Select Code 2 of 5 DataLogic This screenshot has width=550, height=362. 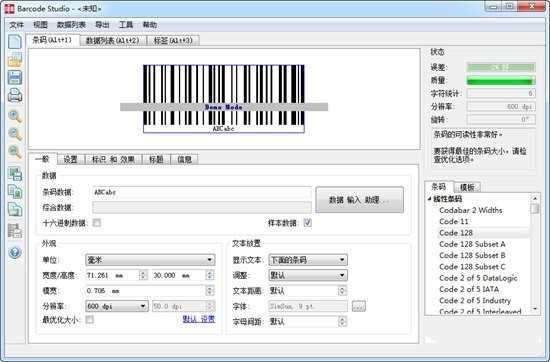[478, 278]
